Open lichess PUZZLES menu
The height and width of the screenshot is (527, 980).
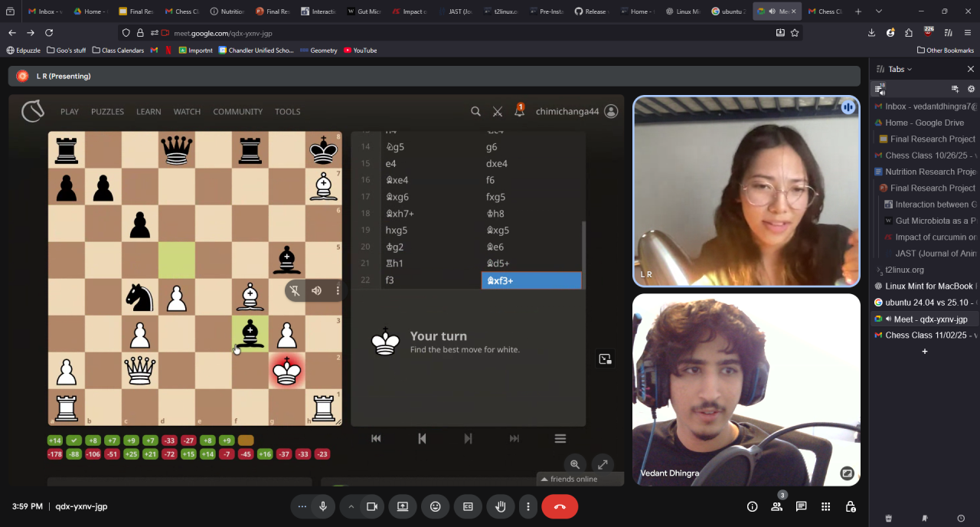pos(107,111)
